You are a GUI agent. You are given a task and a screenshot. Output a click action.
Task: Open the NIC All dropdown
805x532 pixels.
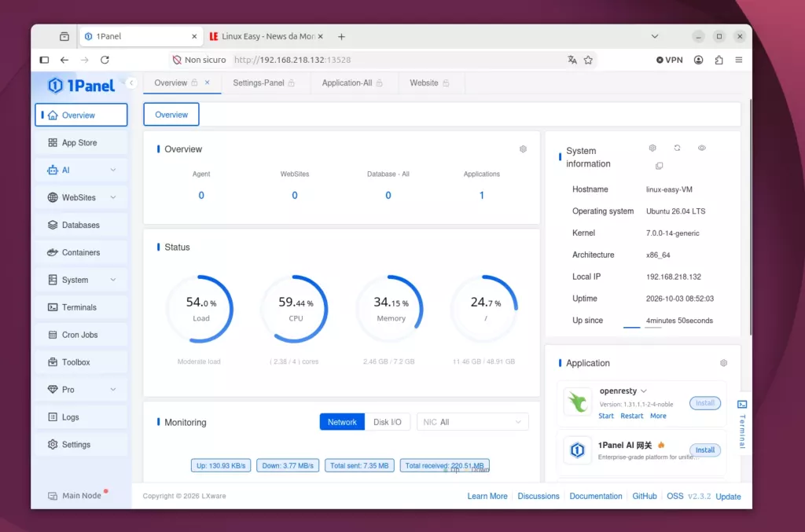coord(472,422)
